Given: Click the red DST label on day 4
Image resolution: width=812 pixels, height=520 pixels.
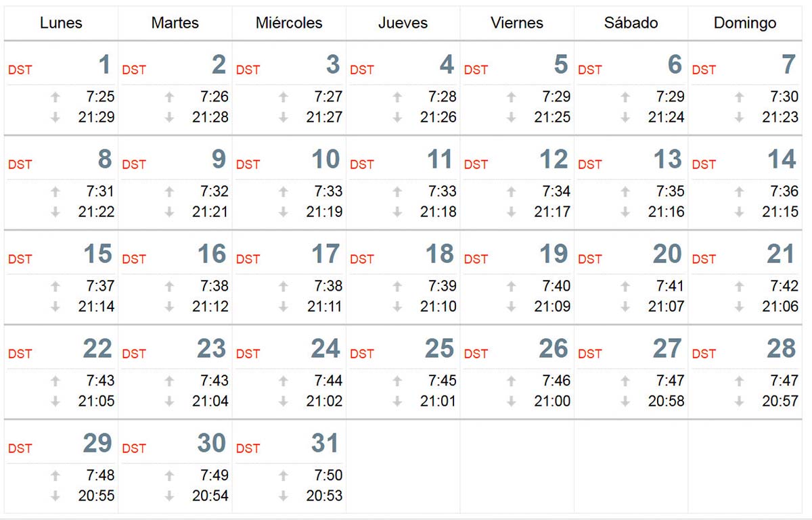Looking at the screenshot, I should pyautogui.click(x=362, y=70).
